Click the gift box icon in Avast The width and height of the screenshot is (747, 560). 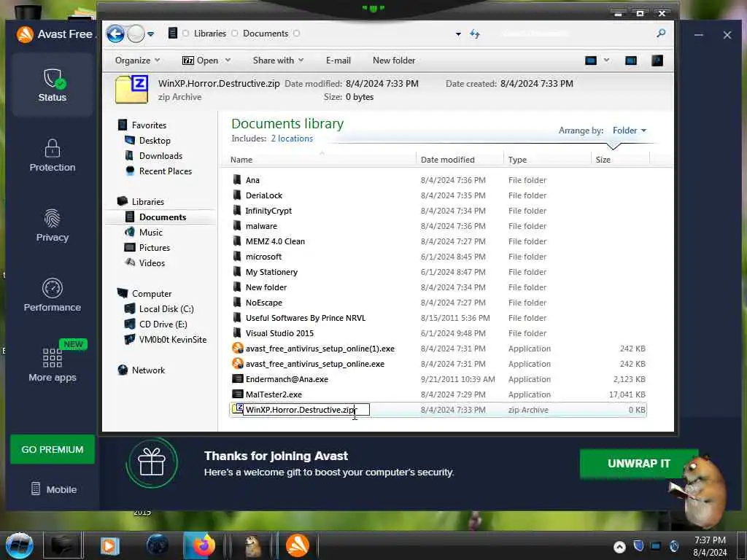[x=152, y=463]
